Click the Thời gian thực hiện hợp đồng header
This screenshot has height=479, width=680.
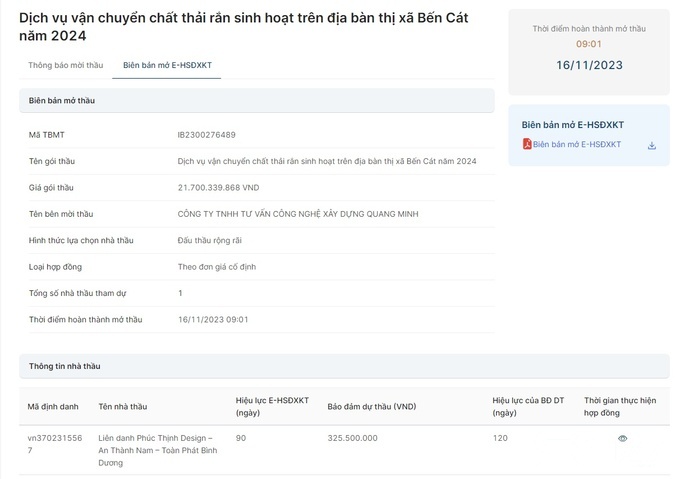[620, 406]
